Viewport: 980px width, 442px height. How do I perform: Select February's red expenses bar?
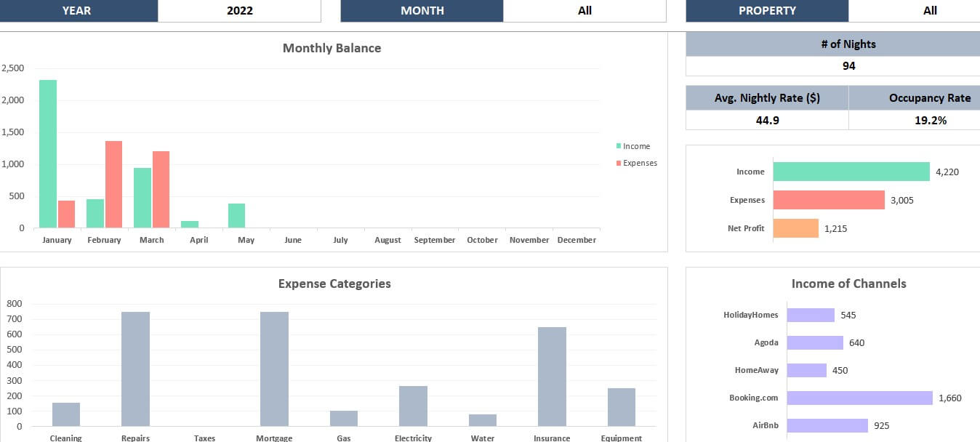[x=113, y=184]
